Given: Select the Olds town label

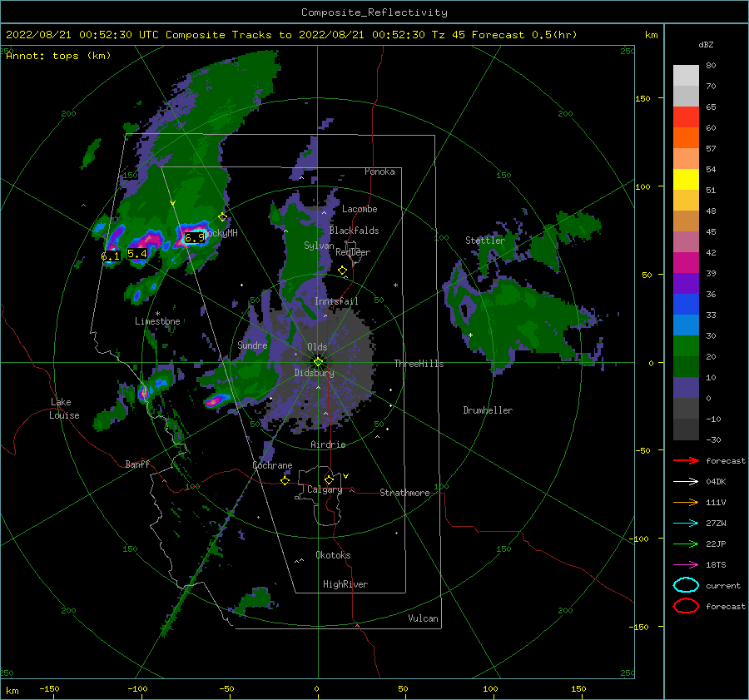Looking at the screenshot, I should pos(317,347).
